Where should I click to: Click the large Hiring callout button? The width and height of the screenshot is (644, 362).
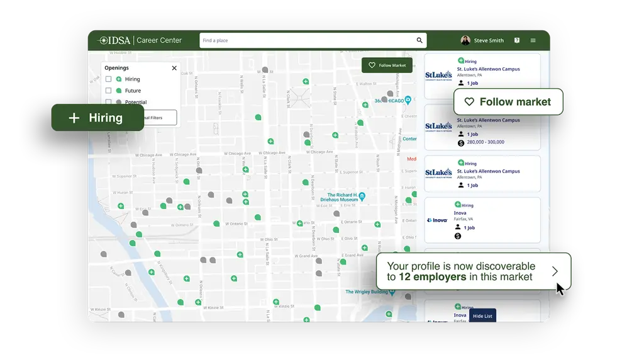pyautogui.click(x=97, y=118)
